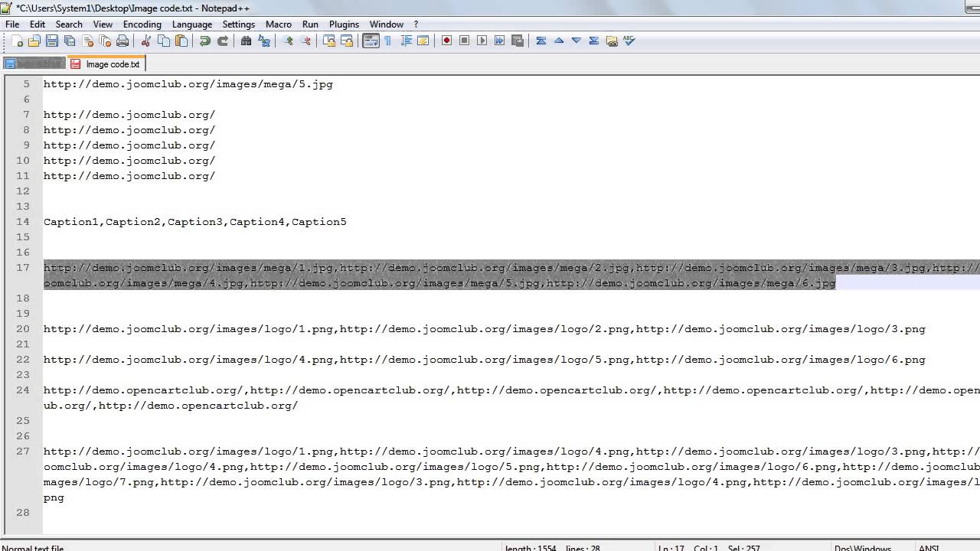Click the folder plugin toolbar icon
This screenshot has width=980, height=551.
612,41
